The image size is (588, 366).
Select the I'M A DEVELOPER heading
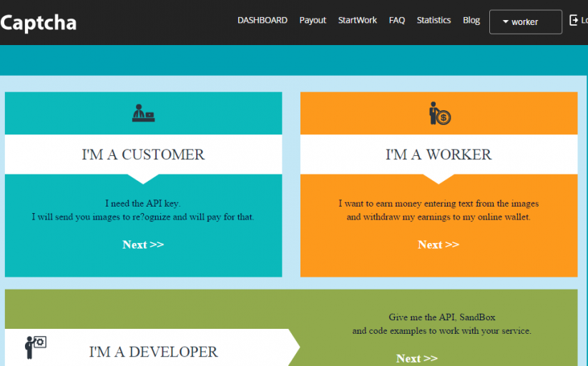click(153, 352)
